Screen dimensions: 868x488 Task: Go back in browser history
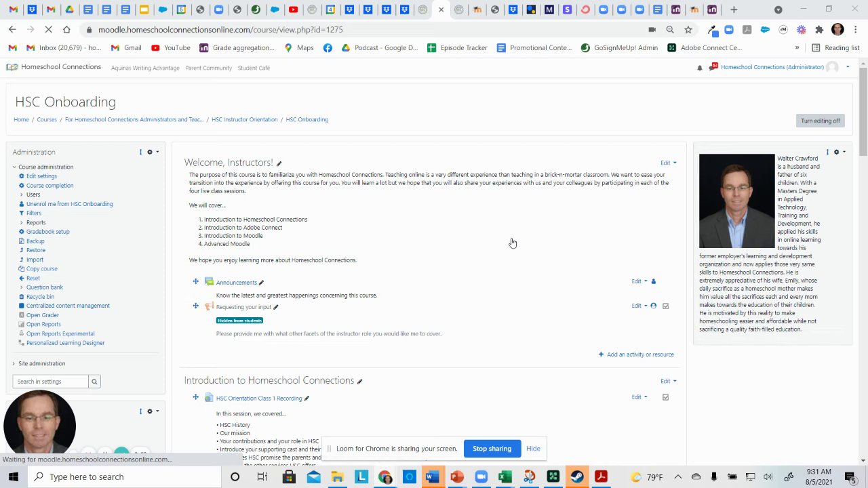tap(12, 30)
